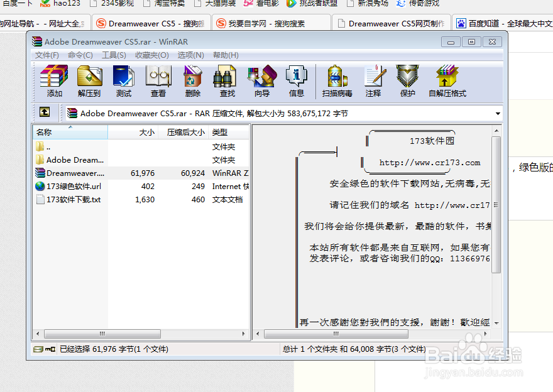Switch to 网址导航 - 网址大全 browser tab

[x=45, y=23]
